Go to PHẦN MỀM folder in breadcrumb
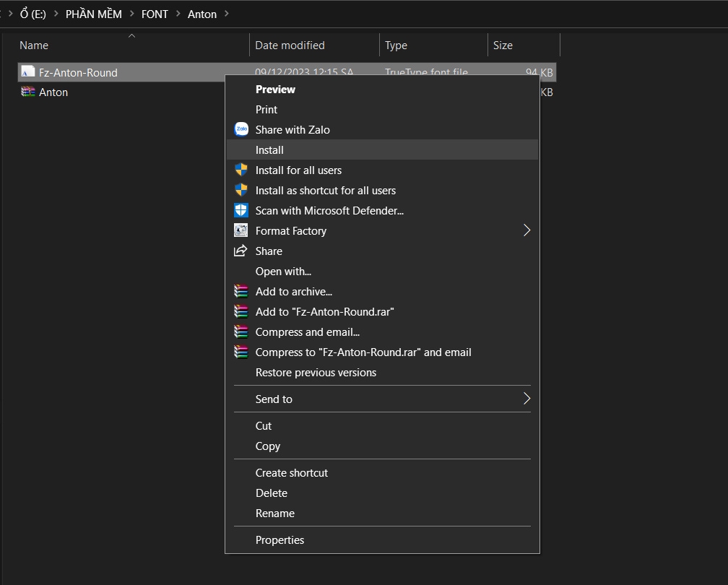This screenshot has height=585, width=728. (x=93, y=14)
